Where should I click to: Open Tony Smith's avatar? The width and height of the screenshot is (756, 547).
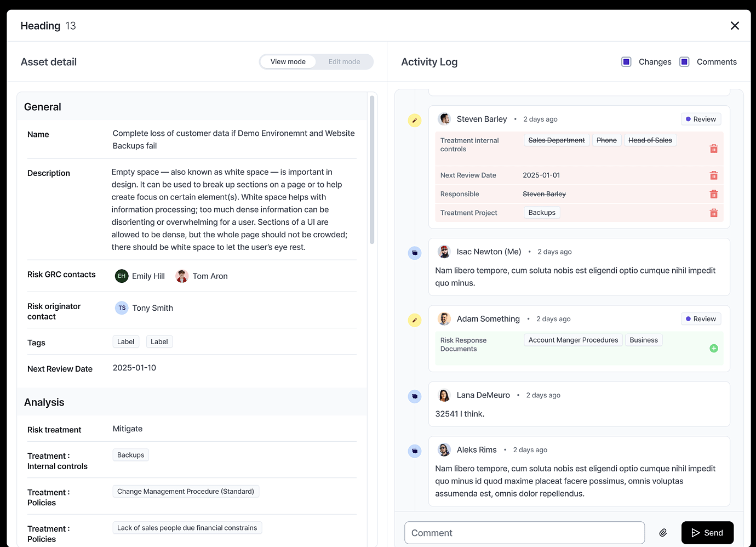[122, 307]
